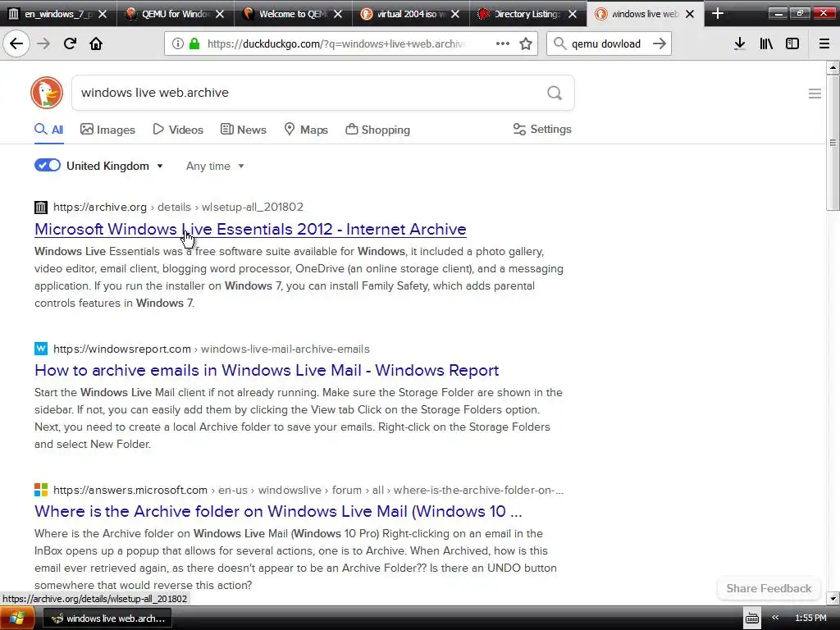Close the QEMU for Windows tab

tap(220, 14)
